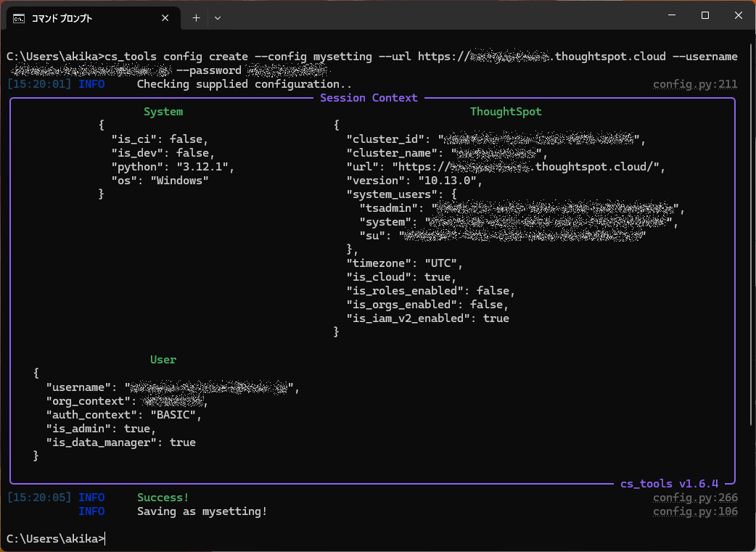756x552 pixels.
Task: Open a new tab with the plus button
Action: click(196, 18)
